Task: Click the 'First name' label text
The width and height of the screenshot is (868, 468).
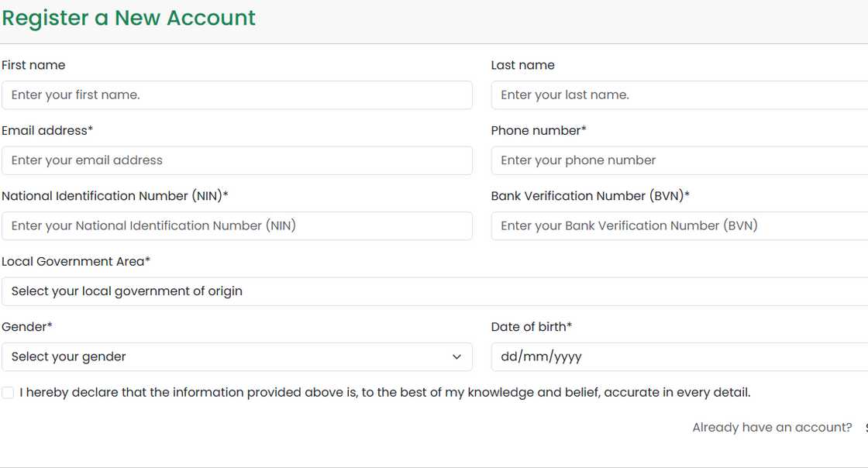Action: tap(33, 65)
